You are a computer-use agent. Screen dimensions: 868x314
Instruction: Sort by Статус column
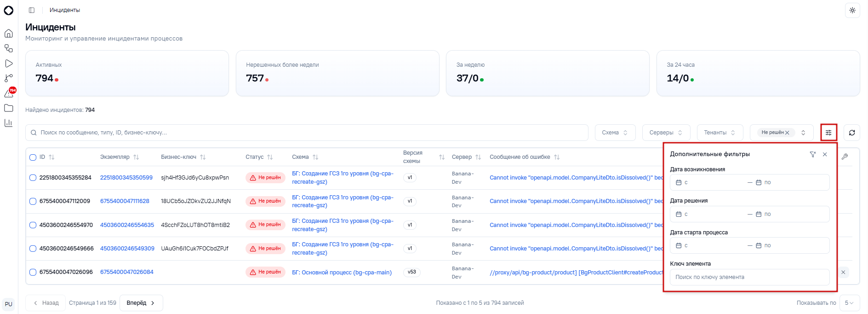pos(270,157)
